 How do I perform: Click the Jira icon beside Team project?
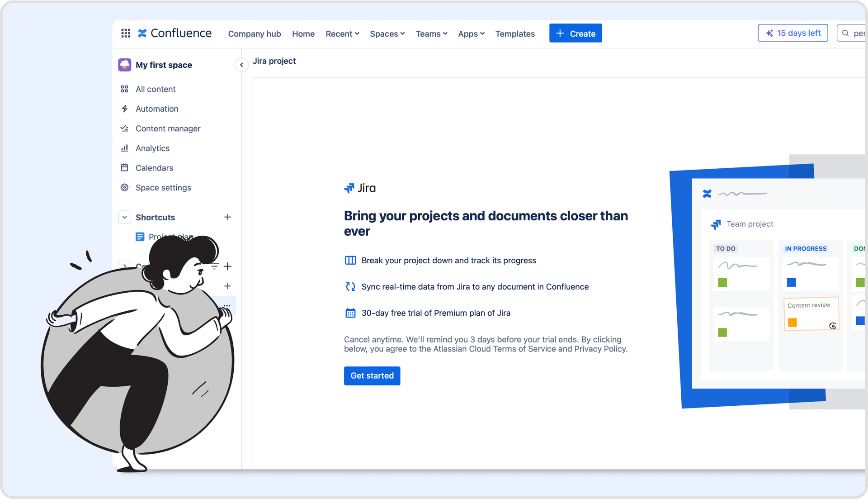(716, 224)
